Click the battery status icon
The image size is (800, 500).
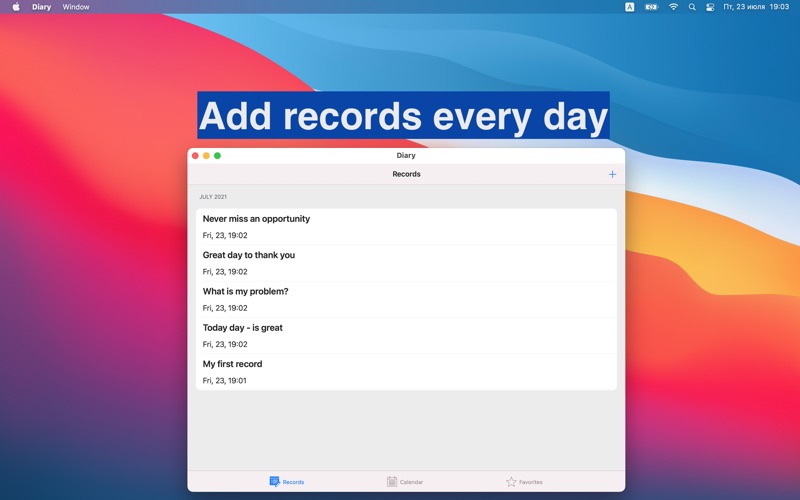pyautogui.click(x=651, y=7)
